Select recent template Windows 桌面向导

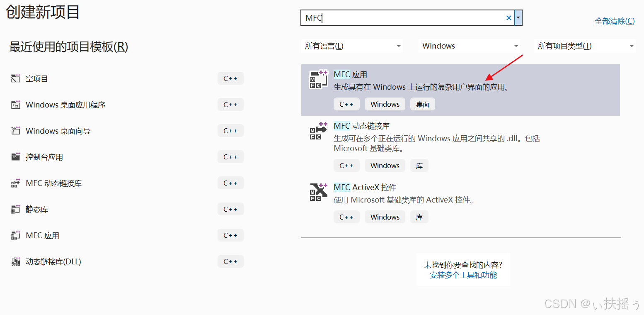click(x=126, y=131)
